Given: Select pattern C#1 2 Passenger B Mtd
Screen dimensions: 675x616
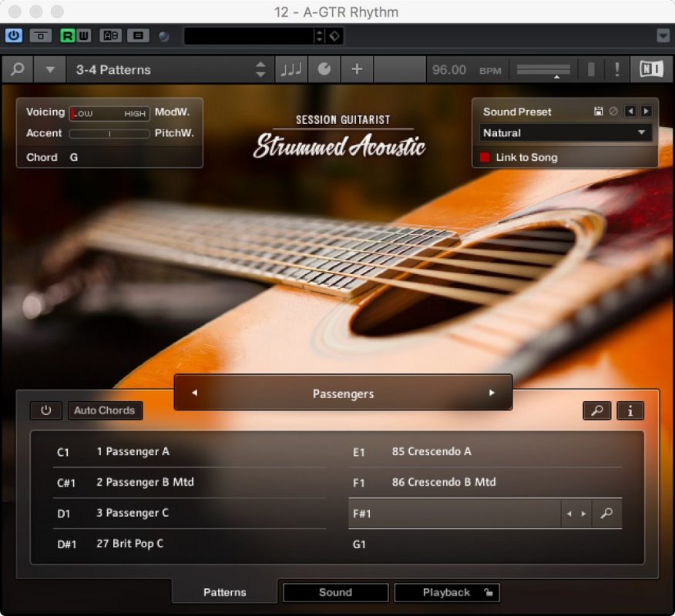Looking at the screenshot, I should click(190, 483).
